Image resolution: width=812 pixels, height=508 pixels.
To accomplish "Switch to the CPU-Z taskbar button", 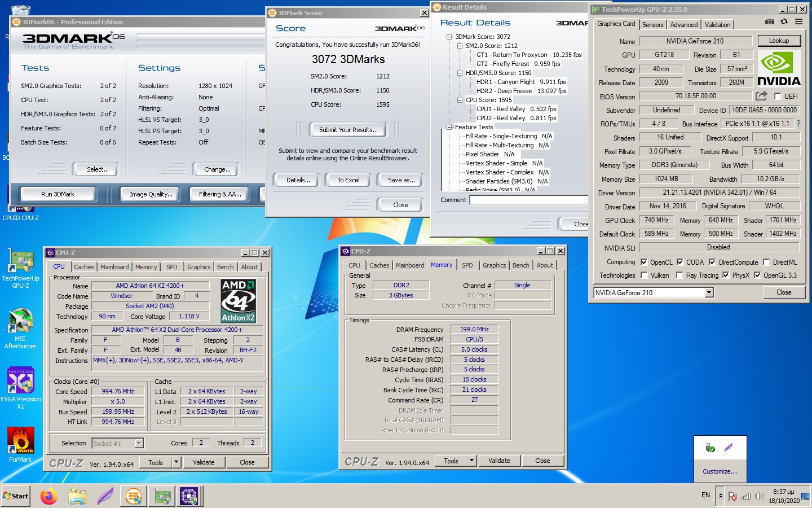I will (x=189, y=496).
